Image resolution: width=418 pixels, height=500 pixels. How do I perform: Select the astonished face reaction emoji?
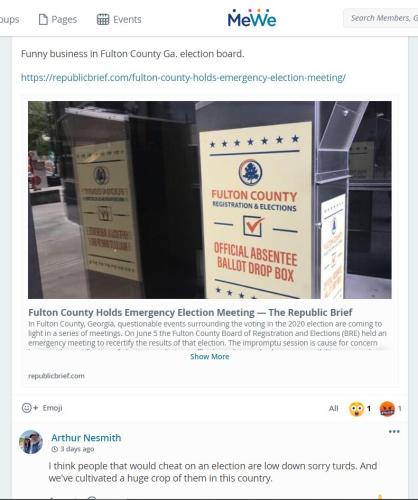tap(356, 409)
